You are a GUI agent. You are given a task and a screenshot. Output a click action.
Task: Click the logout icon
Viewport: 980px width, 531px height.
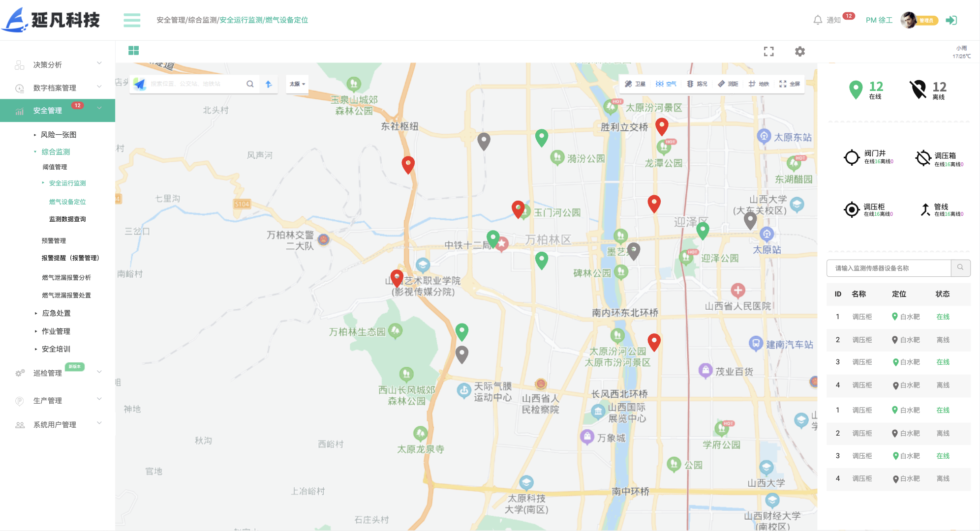click(x=951, y=20)
